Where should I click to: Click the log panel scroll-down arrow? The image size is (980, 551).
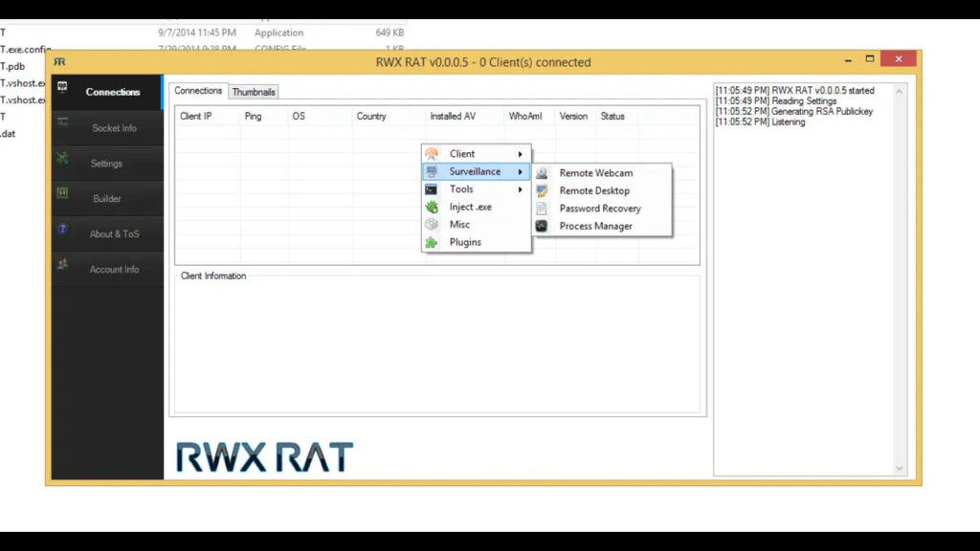pyautogui.click(x=899, y=469)
